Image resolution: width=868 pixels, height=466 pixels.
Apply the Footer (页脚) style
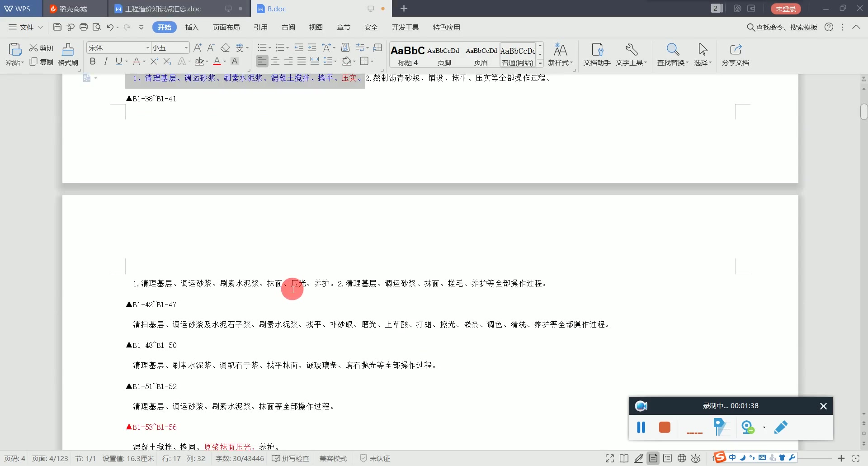pyautogui.click(x=444, y=55)
